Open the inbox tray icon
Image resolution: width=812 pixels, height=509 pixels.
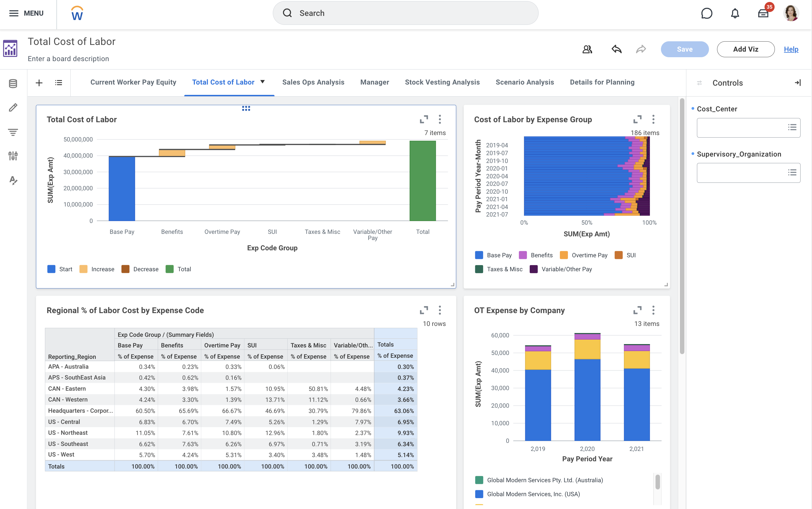click(x=763, y=13)
